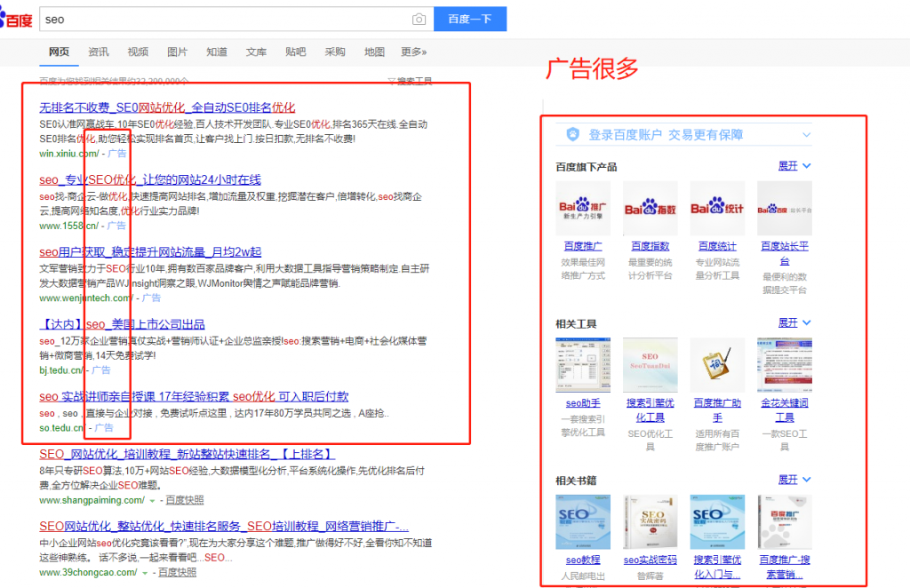This screenshot has height=588, width=910.
Task: Click the seo教程 text link
Action: pyautogui.click(x=583, y=560)
